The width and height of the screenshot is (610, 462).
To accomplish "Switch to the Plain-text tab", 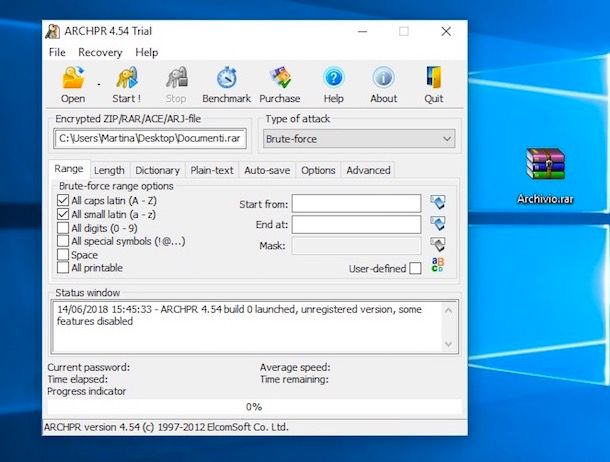I will coord(212,170).
